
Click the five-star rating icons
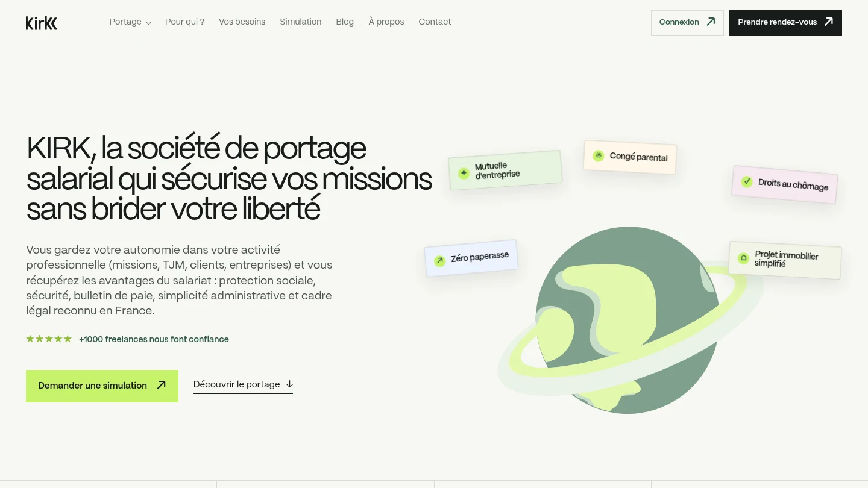point(49,339)
